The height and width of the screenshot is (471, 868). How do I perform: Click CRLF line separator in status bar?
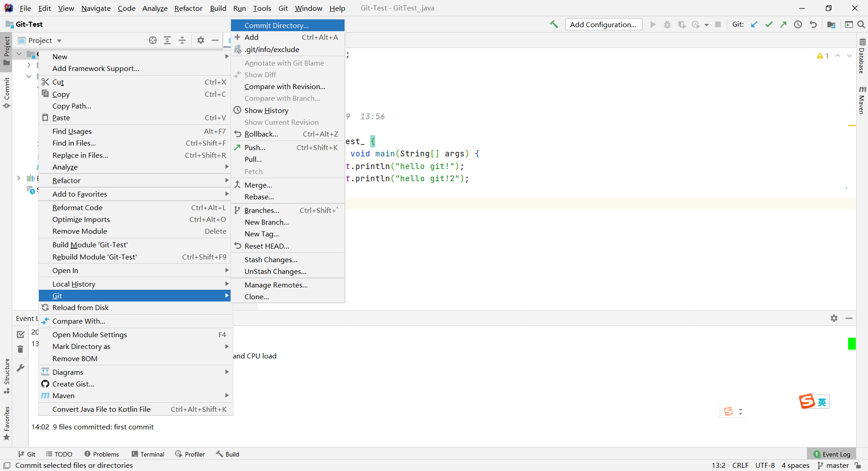coord(741,465)
